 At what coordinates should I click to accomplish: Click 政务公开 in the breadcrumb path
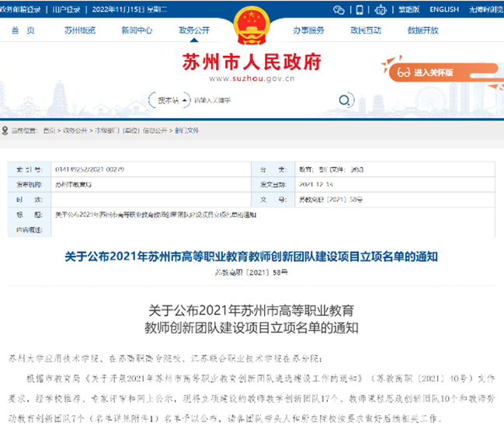[72, 131]
